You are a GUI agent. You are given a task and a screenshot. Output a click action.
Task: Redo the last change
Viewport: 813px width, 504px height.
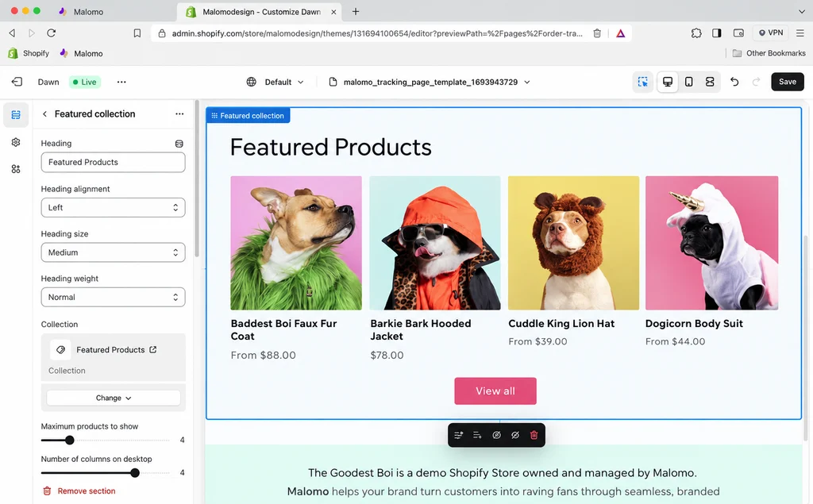[756, 82]
